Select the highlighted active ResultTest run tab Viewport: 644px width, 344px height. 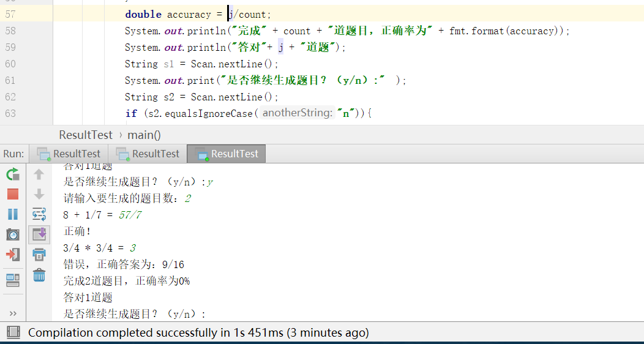(227, 154)
